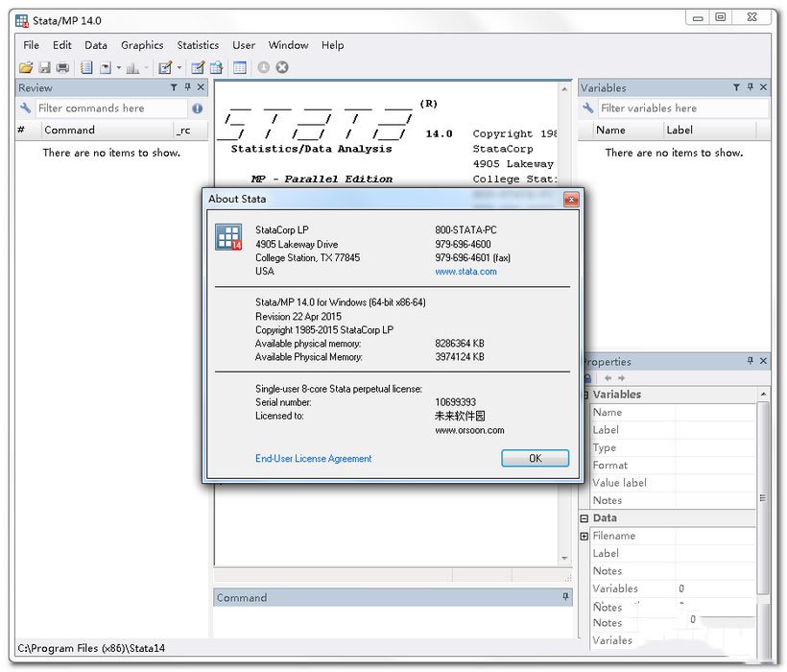Viewport: 787px width, 672px height.
Task: Open the Graphics menu
Action: tap(142, 45)
